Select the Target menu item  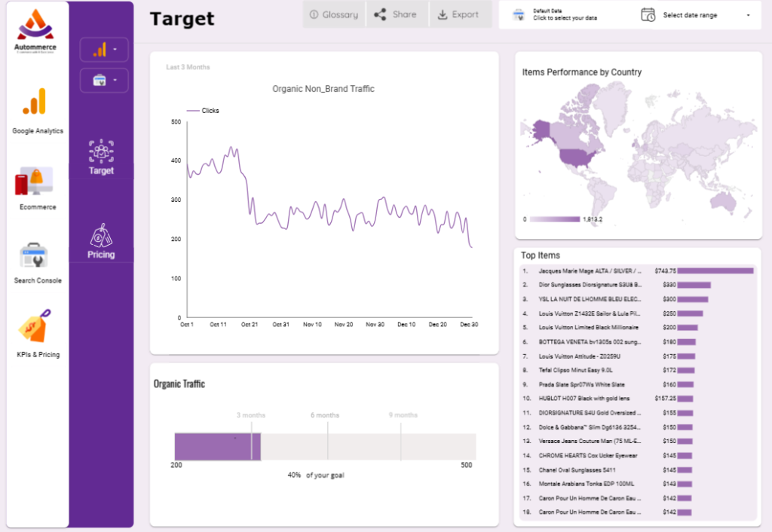(x=102, y=157)
